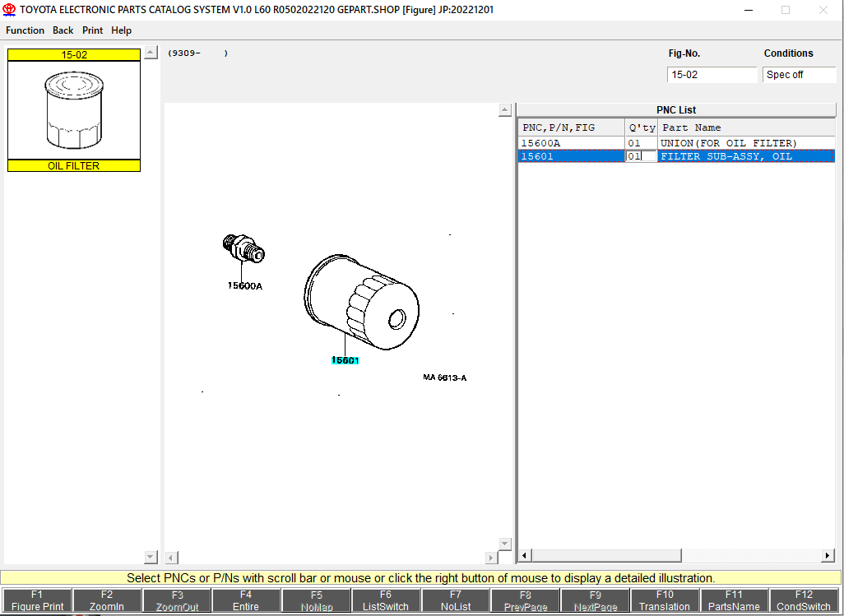Click the F1 Figure Print button
844x616 pixels.
(37, 600)
